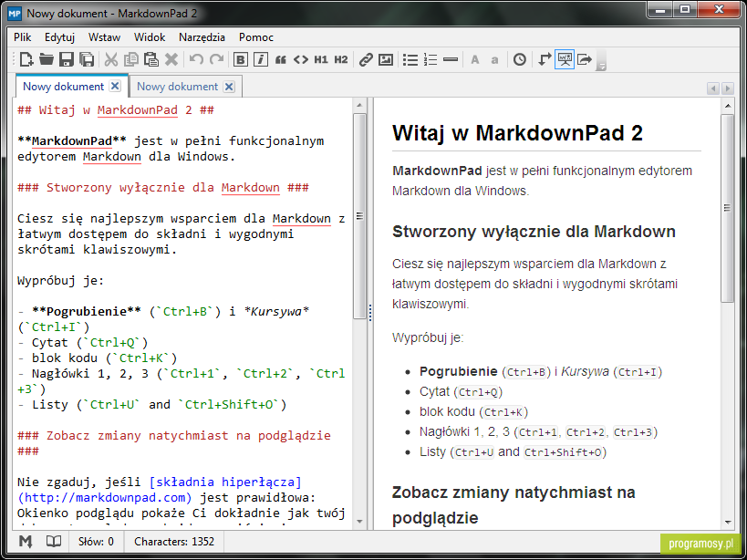Click the "Stworzony wyłącznie dla Markdown" preview heading
The width and height of the screenshot is (747, 560).
(x=534, y=232)
